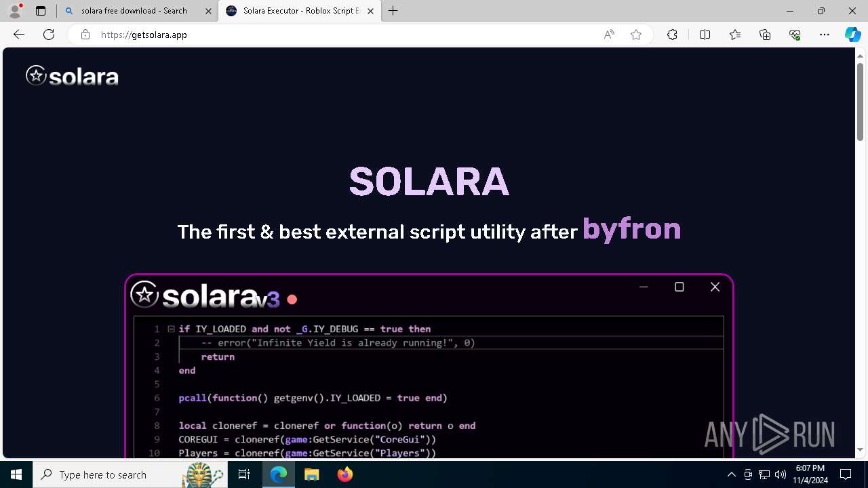Open the Copilot sidebar

[x=852, y=35]
